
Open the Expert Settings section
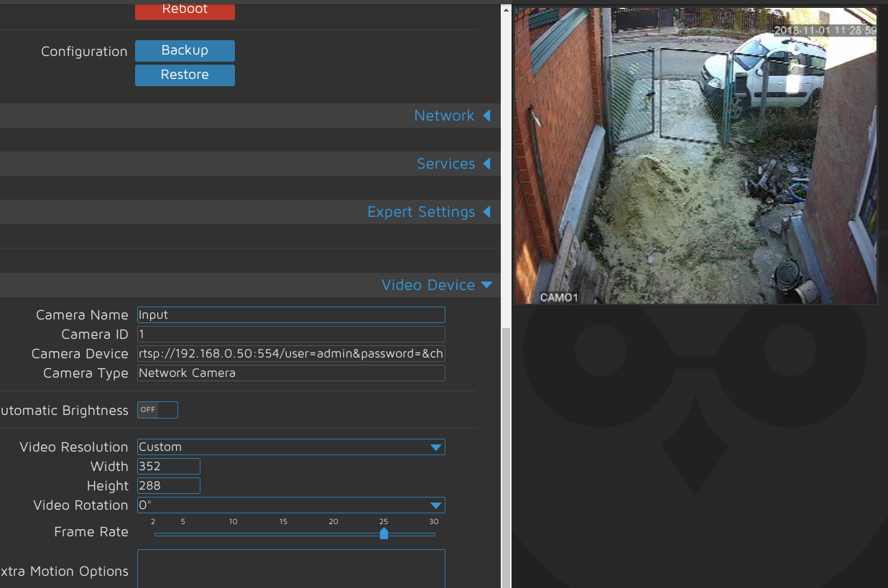pyautogui.click(x=421, y=211)
